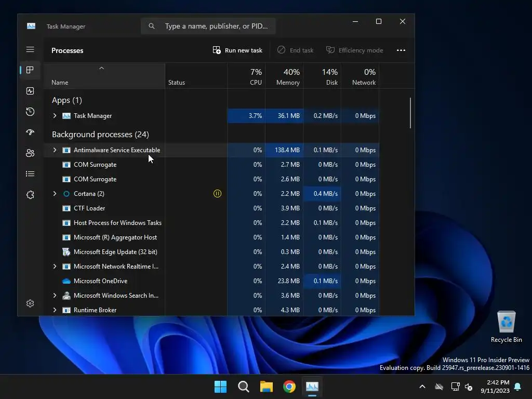Sort by the CPU column header
This screenshot has width=532, height=399.
point(246,76)
